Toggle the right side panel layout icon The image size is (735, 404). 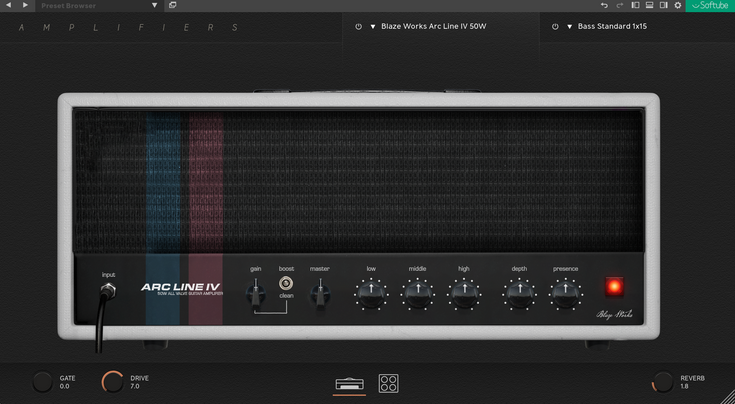click(663, 5)
